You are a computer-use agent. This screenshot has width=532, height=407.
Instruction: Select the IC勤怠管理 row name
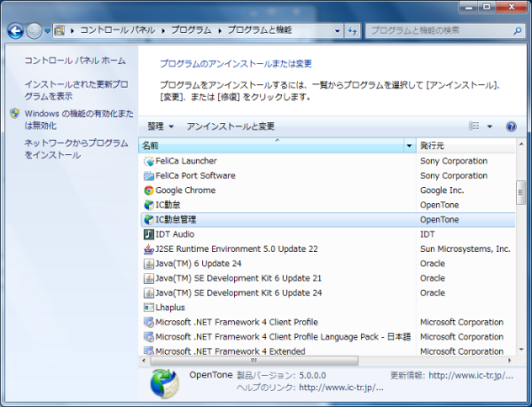[x=176, y=220]
